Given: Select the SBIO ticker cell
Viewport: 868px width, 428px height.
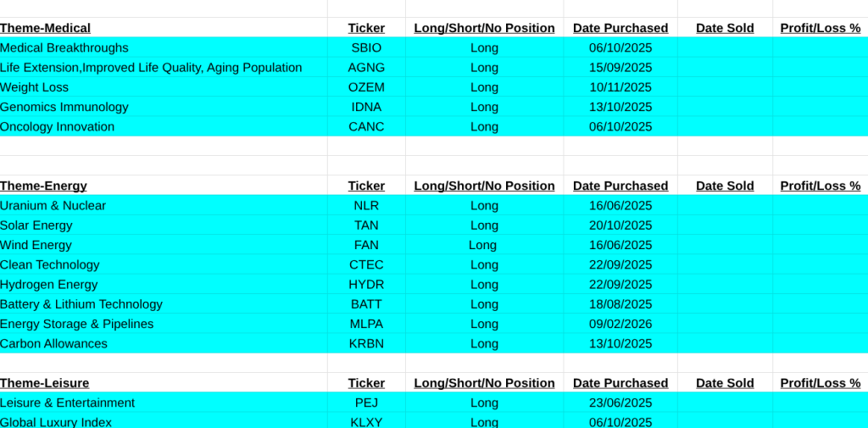Looking at the screenshot, I should (366, 47).
